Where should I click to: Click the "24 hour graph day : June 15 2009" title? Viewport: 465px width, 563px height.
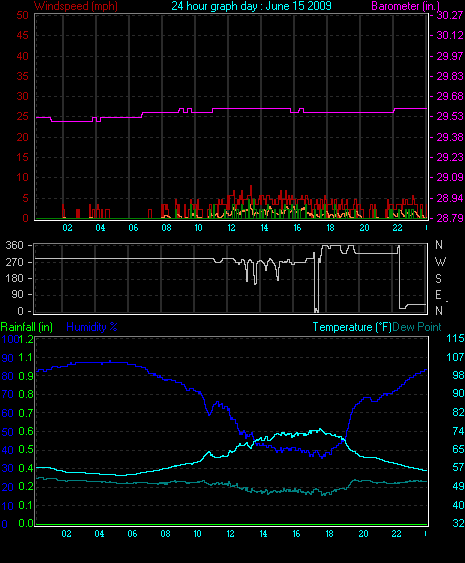click(x=251, y=6)
